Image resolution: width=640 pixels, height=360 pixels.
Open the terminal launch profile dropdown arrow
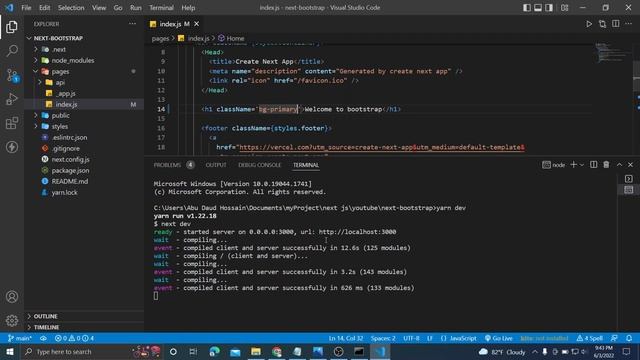pos(582,164)
